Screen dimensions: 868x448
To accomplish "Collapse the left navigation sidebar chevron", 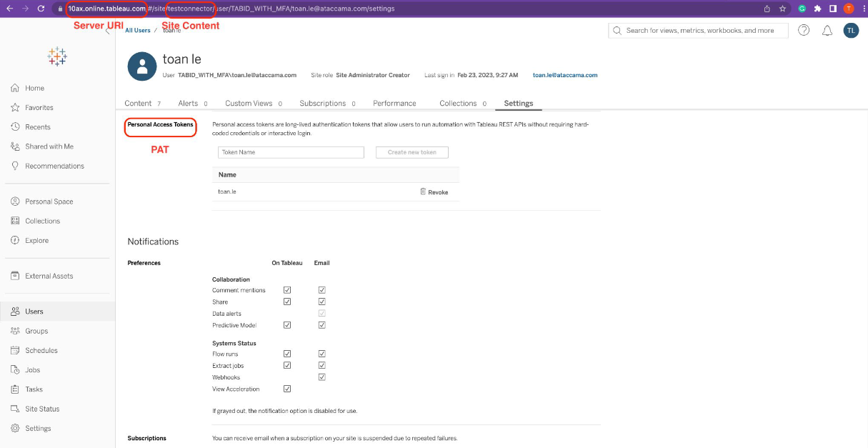I will click(108, 31).
